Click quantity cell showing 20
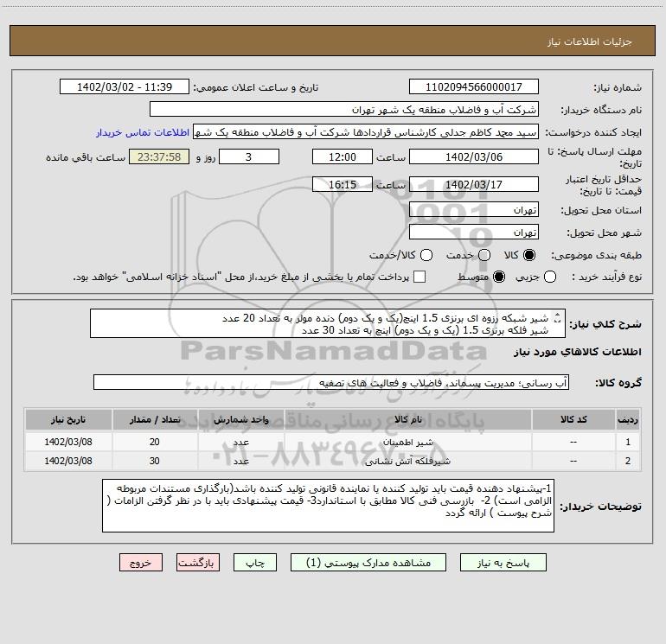The width and height of the screenshot is (666, 644). [x=155, y=442]
